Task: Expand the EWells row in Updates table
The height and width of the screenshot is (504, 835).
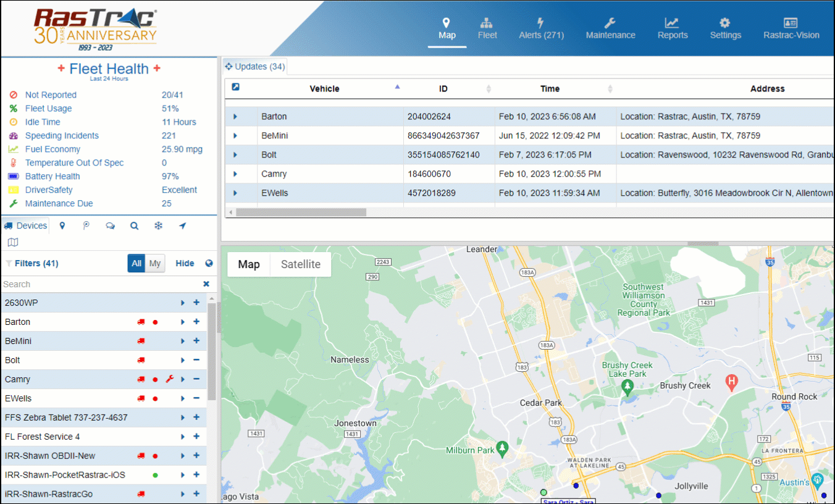Action: pyautogui.click(x=235, y=193)
